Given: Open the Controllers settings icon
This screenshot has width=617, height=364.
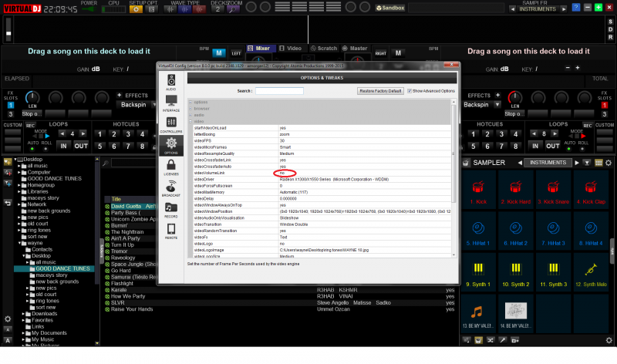Looking at the screenshot, I should tap(170, 123).
